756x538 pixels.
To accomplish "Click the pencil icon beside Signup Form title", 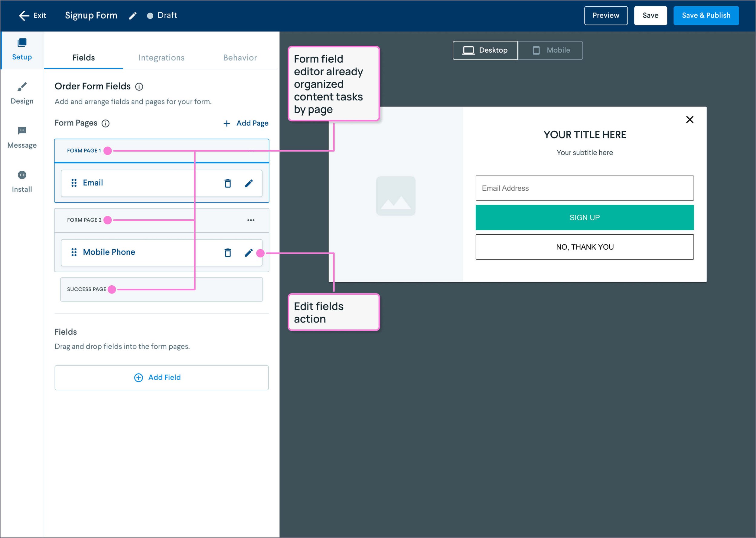I will (132, 15).
